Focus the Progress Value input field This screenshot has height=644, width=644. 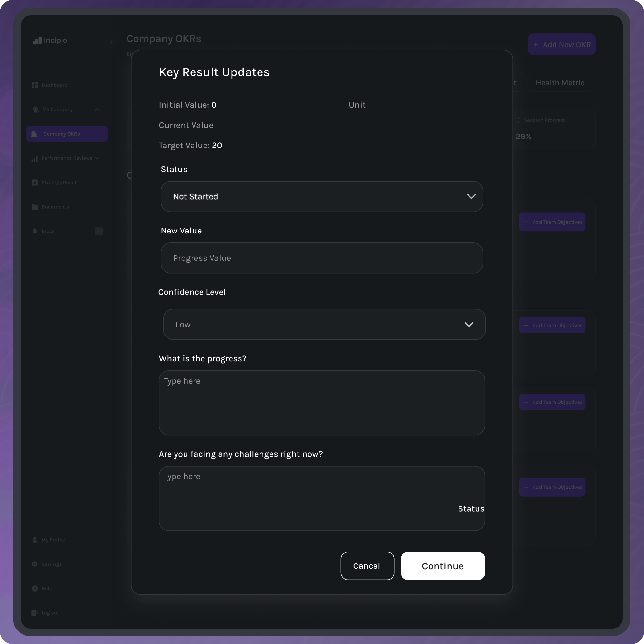tap(322, 258)
